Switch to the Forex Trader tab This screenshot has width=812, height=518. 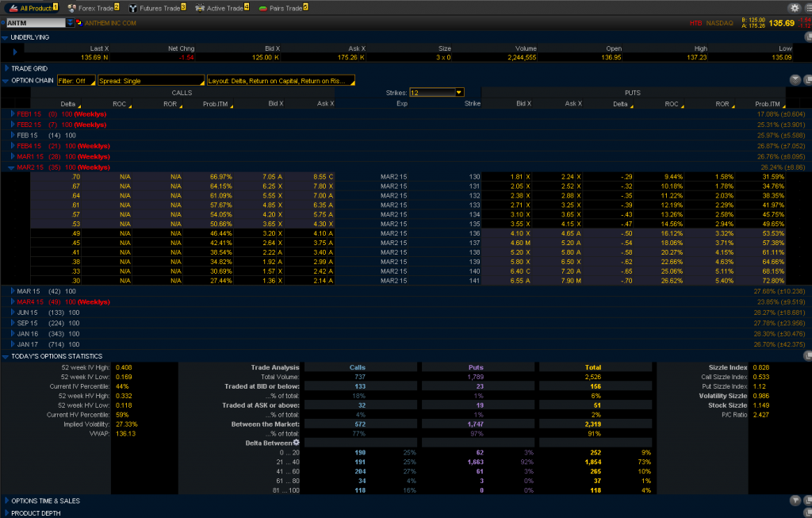94,8
